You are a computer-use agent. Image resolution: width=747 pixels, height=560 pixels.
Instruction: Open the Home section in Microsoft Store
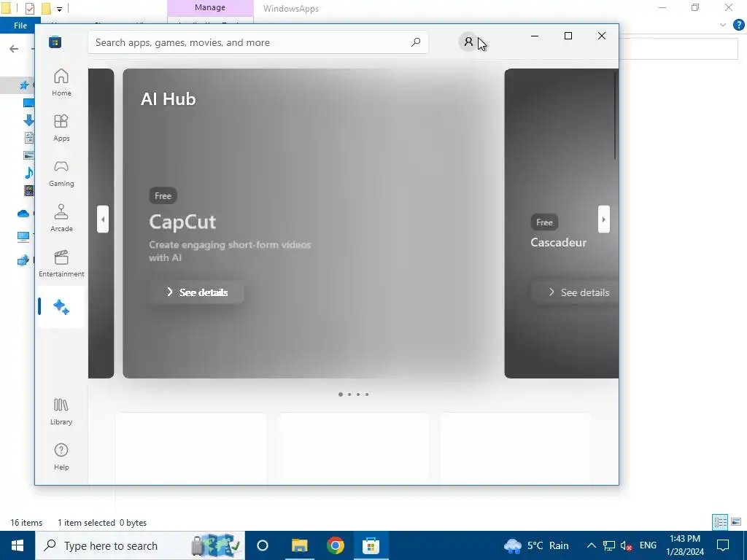(x=61, y=82)
